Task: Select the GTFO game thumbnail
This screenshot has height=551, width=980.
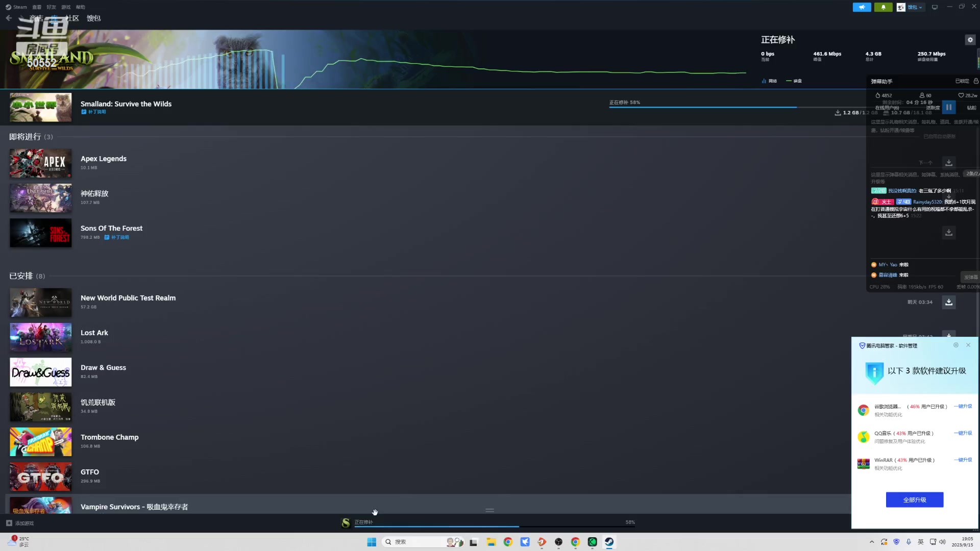Action: click(x=41, y=477)
